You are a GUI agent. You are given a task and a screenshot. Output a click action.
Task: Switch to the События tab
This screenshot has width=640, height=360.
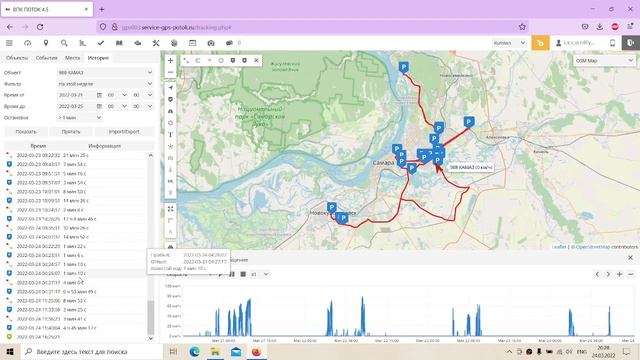click(x=47, y=58)
